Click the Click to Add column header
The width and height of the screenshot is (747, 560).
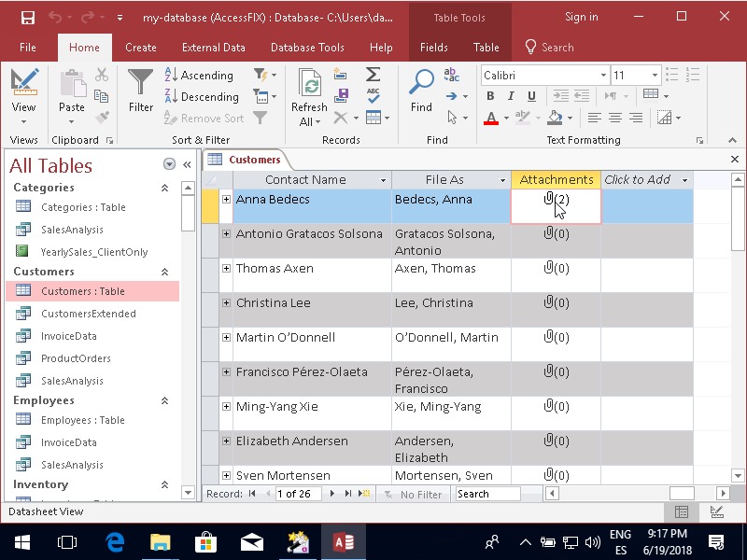point(638,180)
